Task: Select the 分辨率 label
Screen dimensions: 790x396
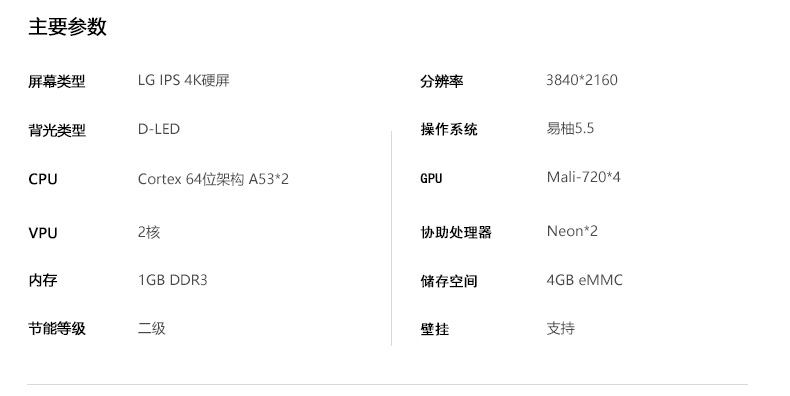Action: coord(442,81)
